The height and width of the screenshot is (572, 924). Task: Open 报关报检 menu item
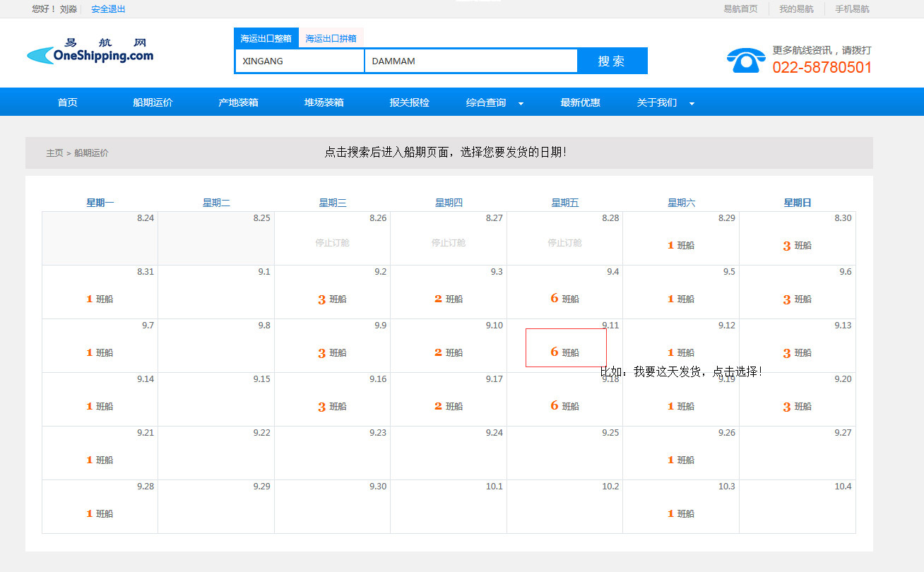coord(409,102)
